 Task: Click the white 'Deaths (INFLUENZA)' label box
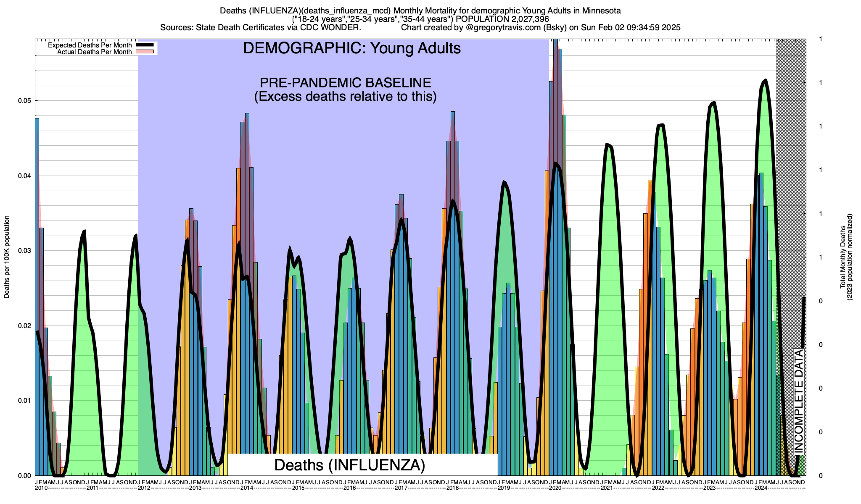click(x=350, y=465)
